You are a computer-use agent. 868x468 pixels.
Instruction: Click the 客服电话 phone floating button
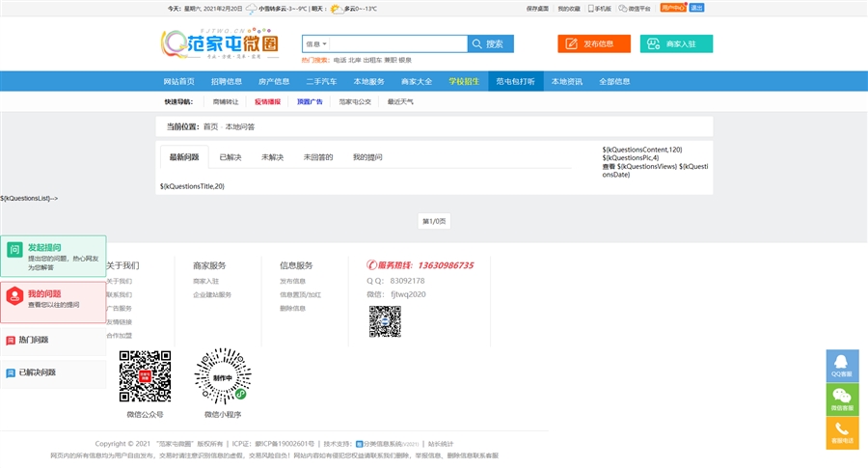pyautogui.click(x=842, y=432)
